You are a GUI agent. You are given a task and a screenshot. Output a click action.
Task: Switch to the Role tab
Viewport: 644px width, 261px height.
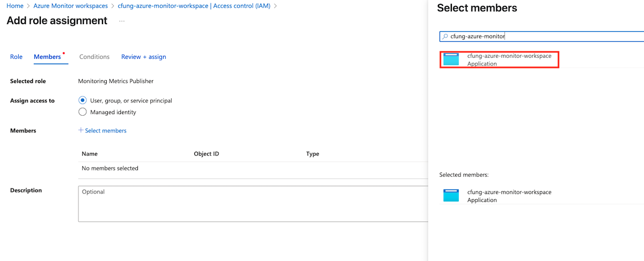point(16,57)
